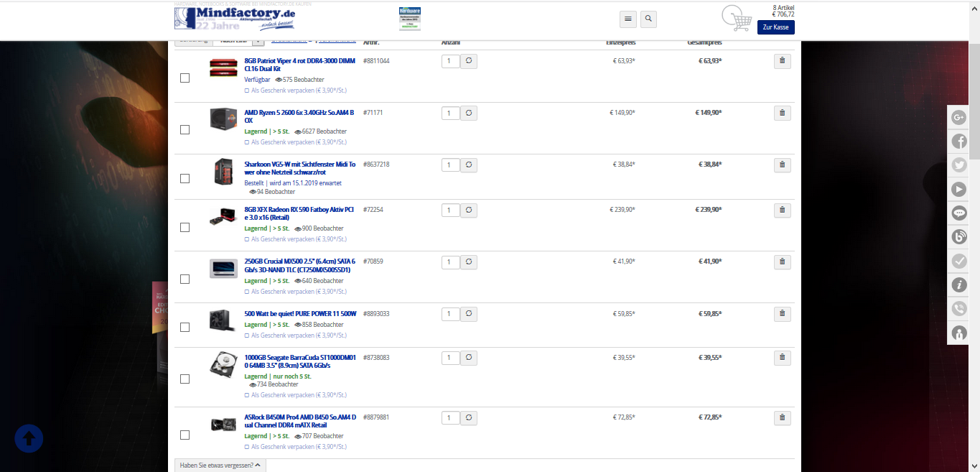Tick the checkbox for Crucial MX500 SSD
Screen dimensions: 980x472
pyautogui.click(x=185, y=279)
